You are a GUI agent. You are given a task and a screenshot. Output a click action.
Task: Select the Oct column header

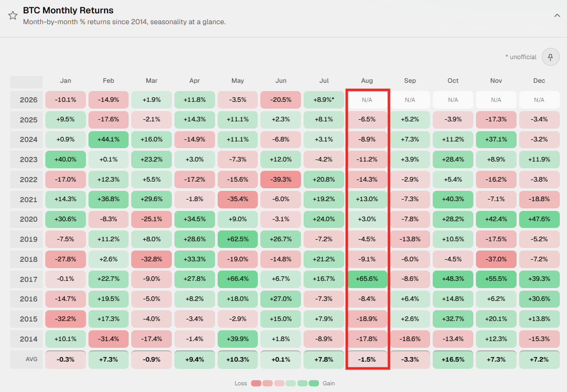[453, 81]
